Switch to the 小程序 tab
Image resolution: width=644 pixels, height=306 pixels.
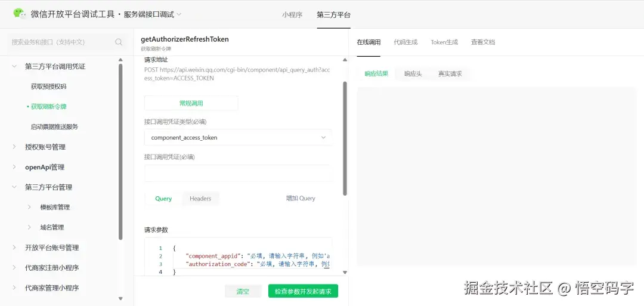292,15
